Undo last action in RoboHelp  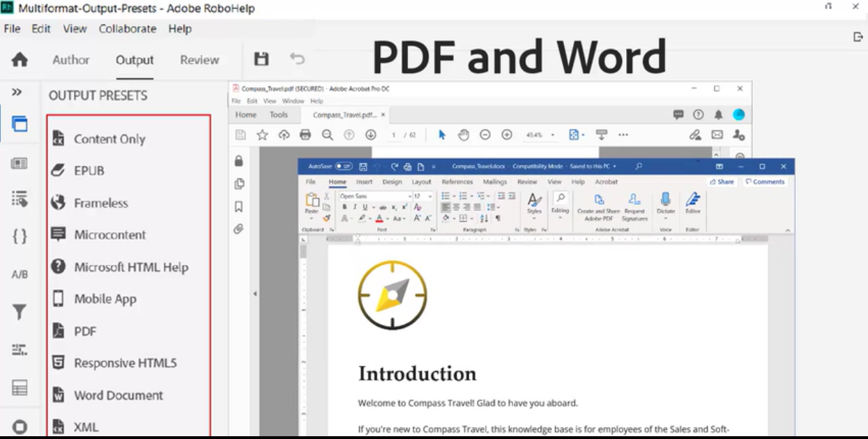click(x=298, y=59)
